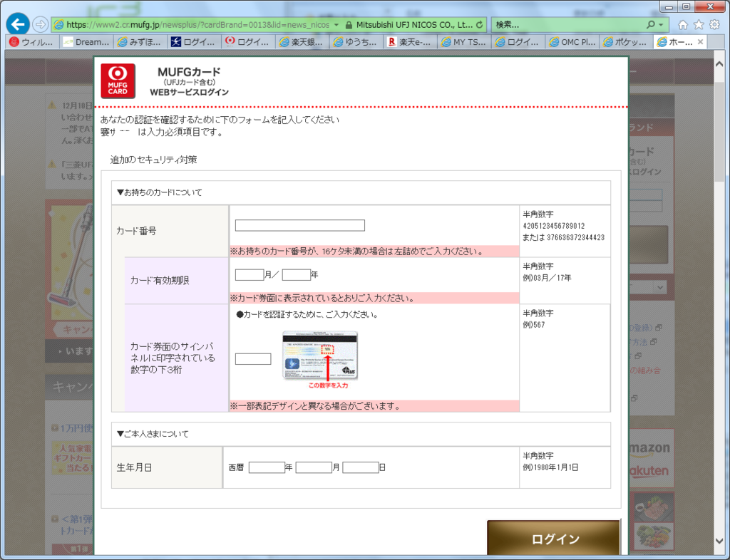
Task: Click the Amazon logo in background page
Action: [x=649, y=449]
